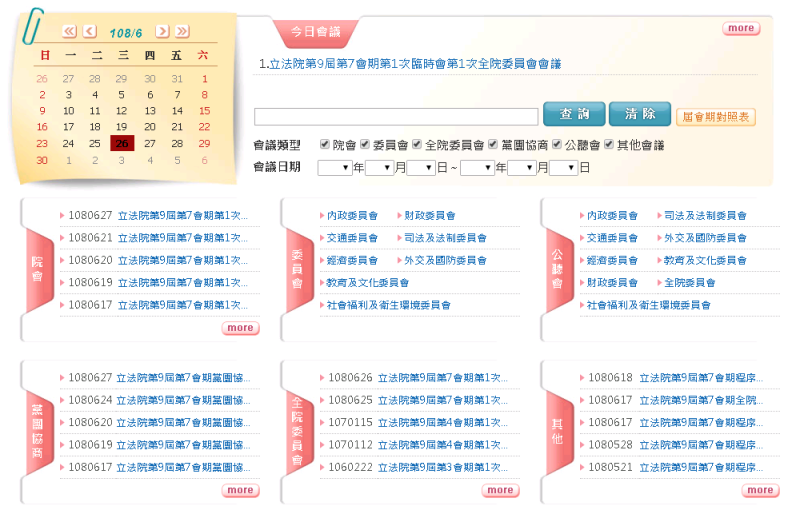The image size is (792, 510).
Task: Toggle the 黨團協商 checkbox
Action: click(x=493, y=144)
